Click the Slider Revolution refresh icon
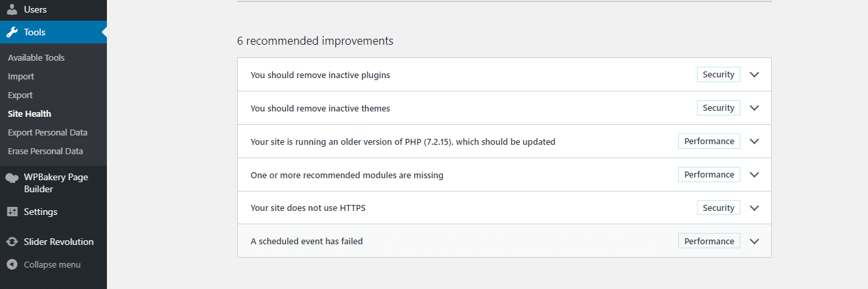This screenshot has width=868, height=289. (12, 242)
